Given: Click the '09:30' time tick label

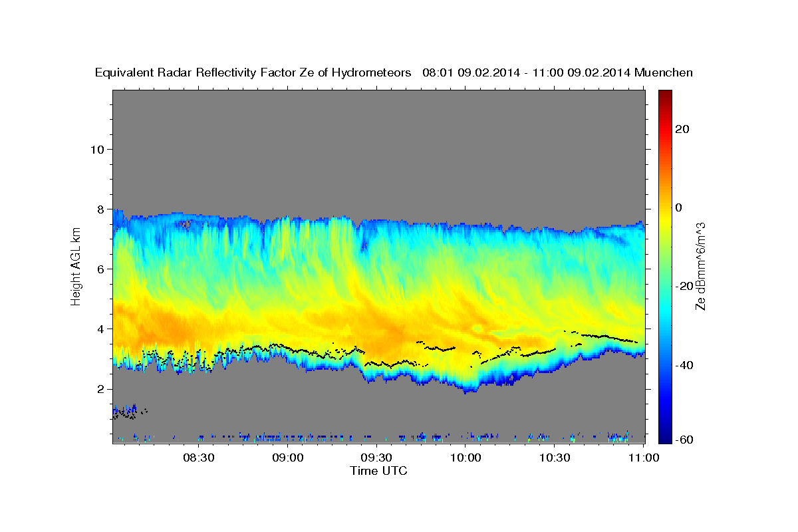Looking at the screenshot, I should (x=377, y=458).
